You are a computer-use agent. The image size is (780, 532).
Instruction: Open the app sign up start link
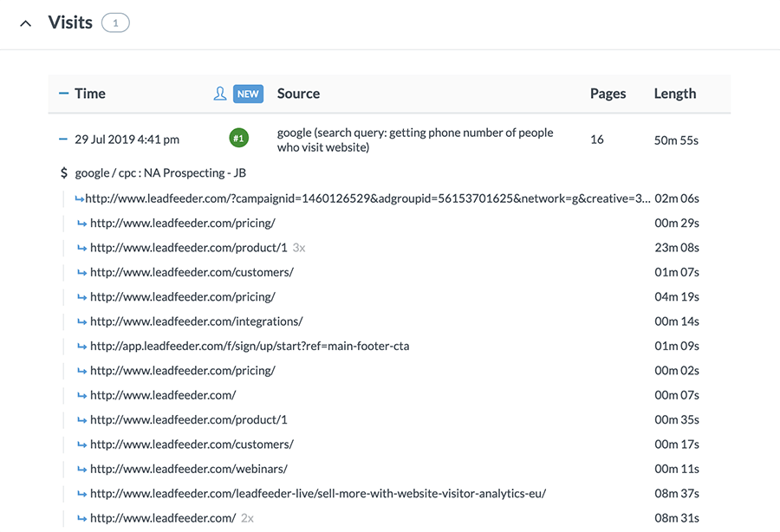click(x=250, y=346)
